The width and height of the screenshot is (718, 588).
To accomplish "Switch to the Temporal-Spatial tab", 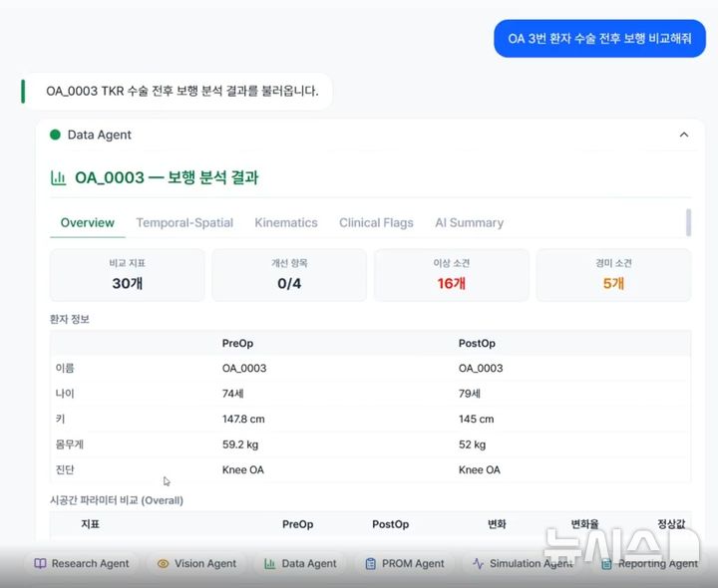I will pyautogui.click(x=184, y=223).
